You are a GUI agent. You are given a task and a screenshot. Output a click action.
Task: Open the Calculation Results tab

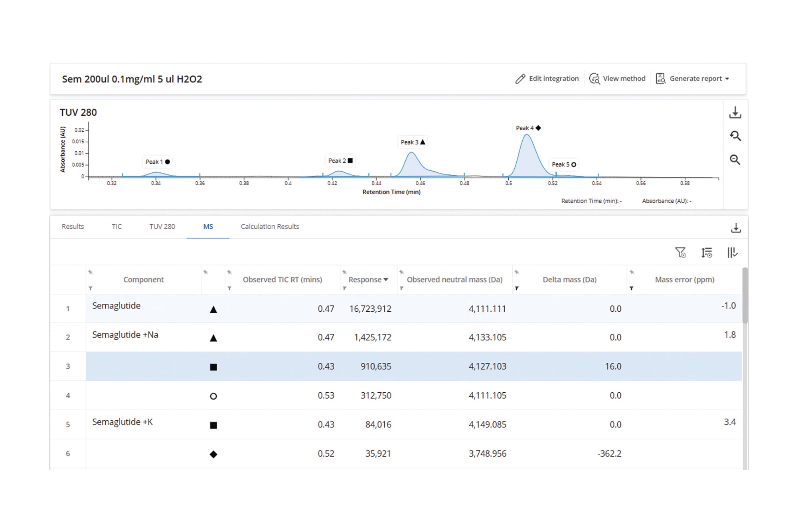270,227
